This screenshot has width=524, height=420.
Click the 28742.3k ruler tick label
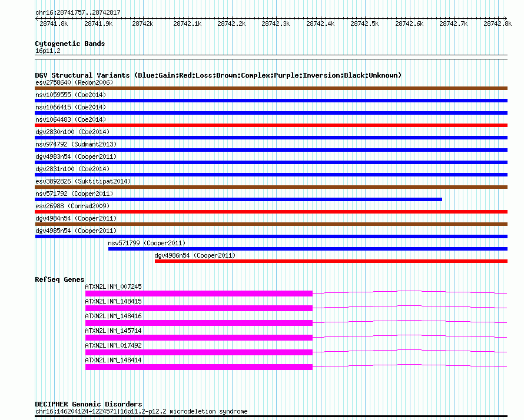(276, 24)
